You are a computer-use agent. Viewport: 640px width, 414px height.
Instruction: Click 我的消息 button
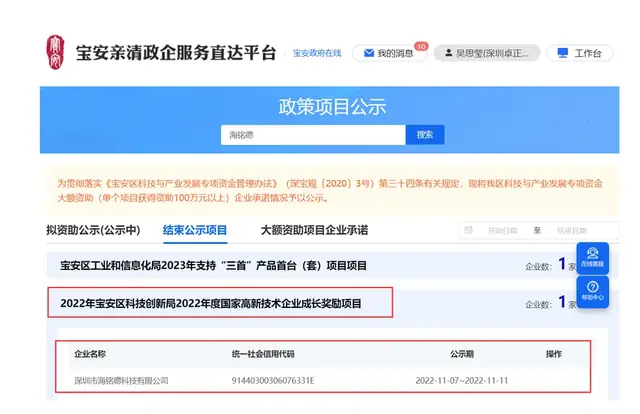(x=389, y=53)
